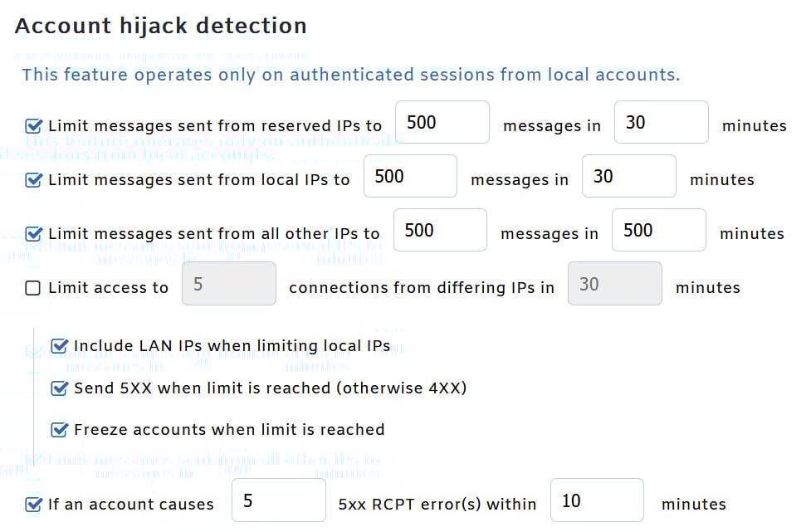Image resolution: width=806 pixels, height=532 pixels.
Task: Select the RCPT error minutes field
Action: click(x=596, y=500)
